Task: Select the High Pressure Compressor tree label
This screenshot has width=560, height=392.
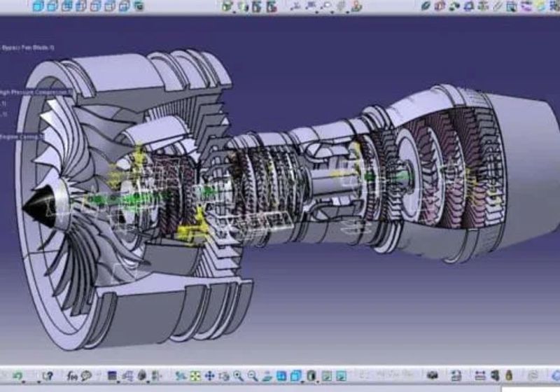Action: [36, 92]
